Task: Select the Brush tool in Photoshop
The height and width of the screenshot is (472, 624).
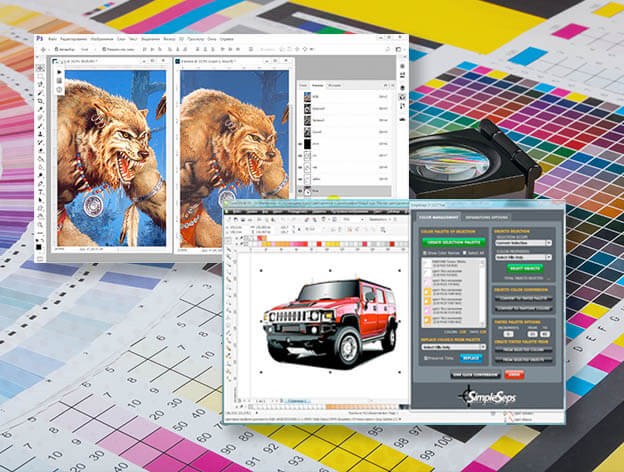Action: (40, 126)
